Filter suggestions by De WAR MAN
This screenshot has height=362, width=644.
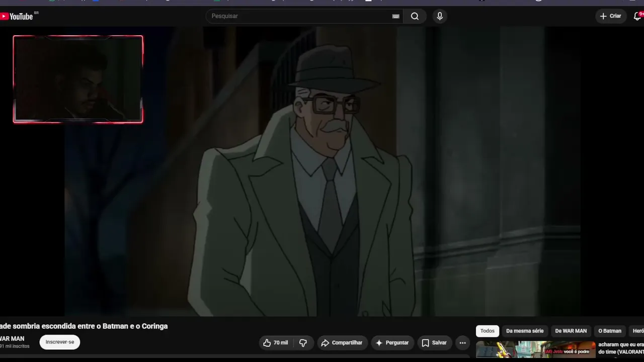571,331
